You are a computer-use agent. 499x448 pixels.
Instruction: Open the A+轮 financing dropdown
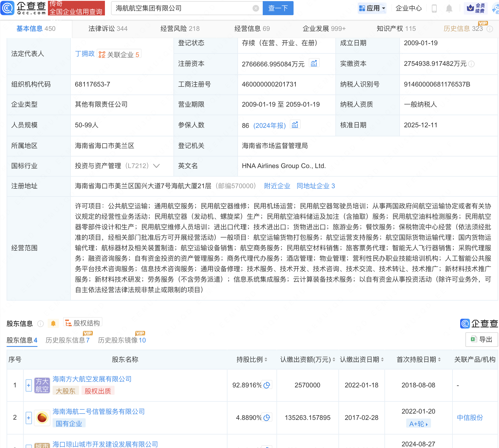tap(418, 423)
